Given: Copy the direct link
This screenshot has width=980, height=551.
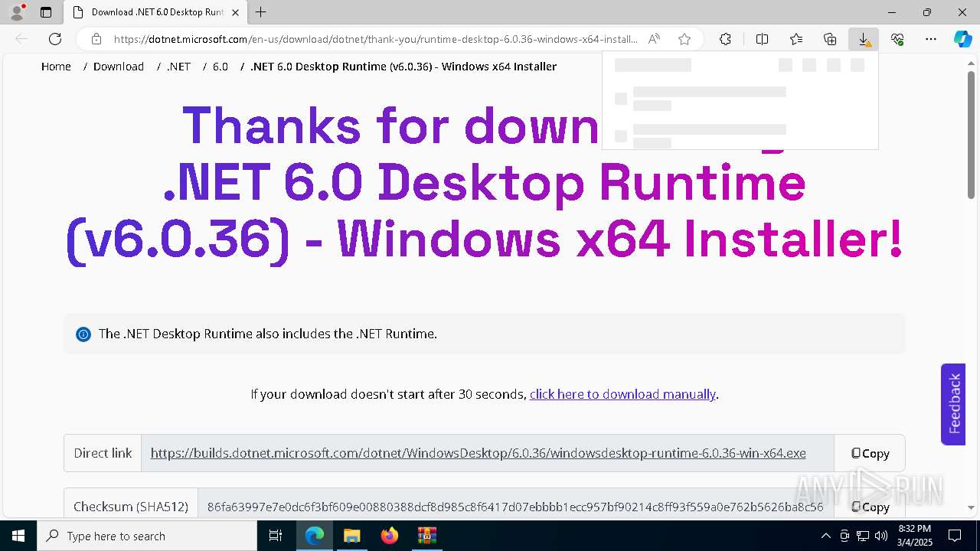Looking at the screenshot, I should coord(870,453).
